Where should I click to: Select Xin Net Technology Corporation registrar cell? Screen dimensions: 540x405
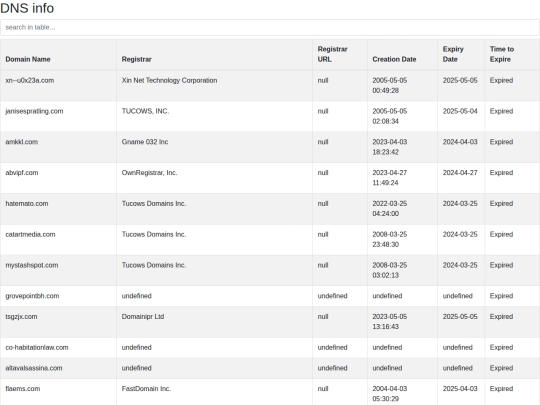(x=169, y=80)
